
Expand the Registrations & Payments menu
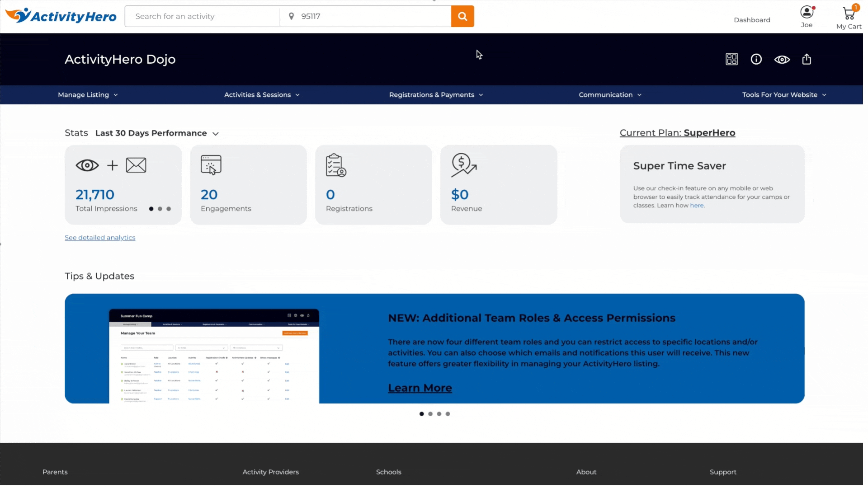tap(436, 95)
